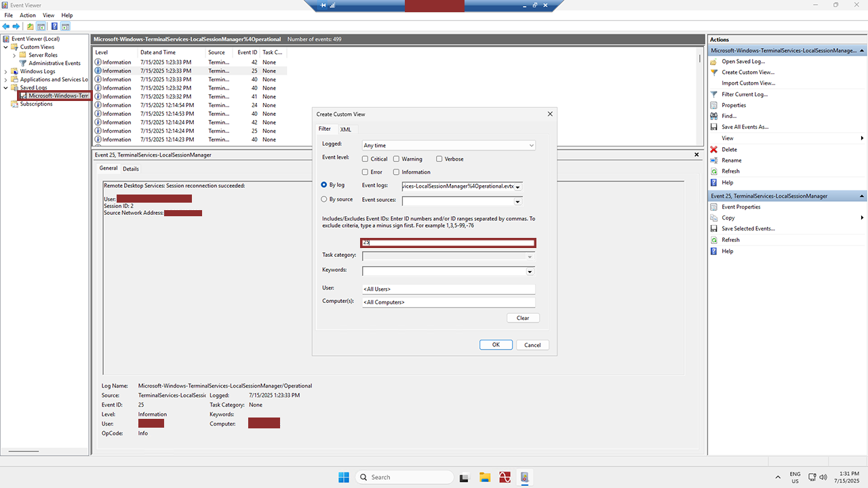
Task: Switch to the XML tab
Action: (x=346, y=129)
